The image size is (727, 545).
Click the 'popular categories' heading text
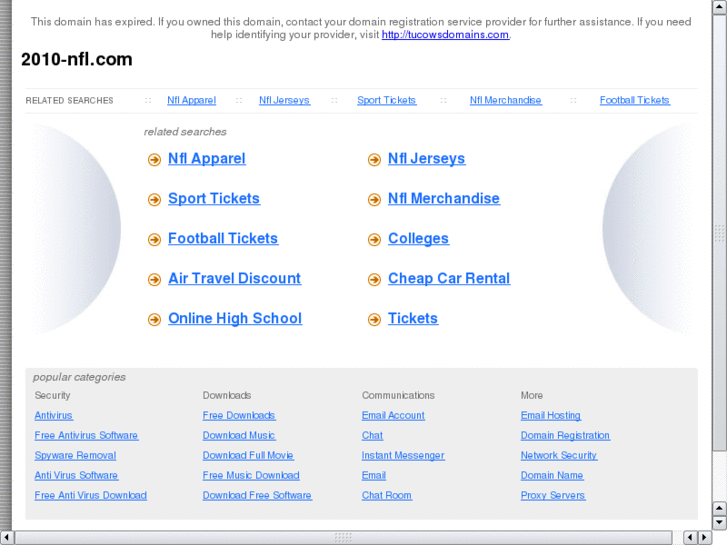coord(79,377)
